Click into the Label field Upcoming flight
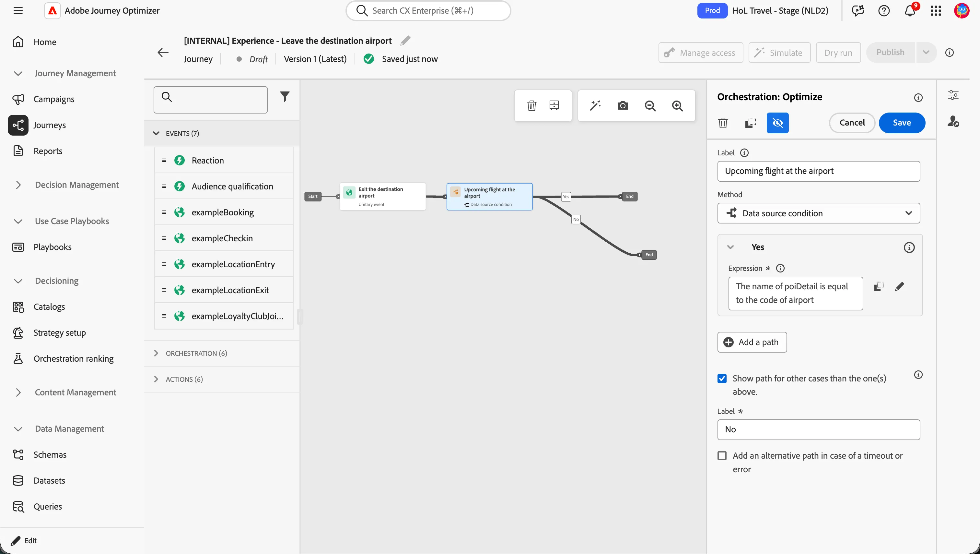This screenshot has width=980, height=554. pos(818,171)
